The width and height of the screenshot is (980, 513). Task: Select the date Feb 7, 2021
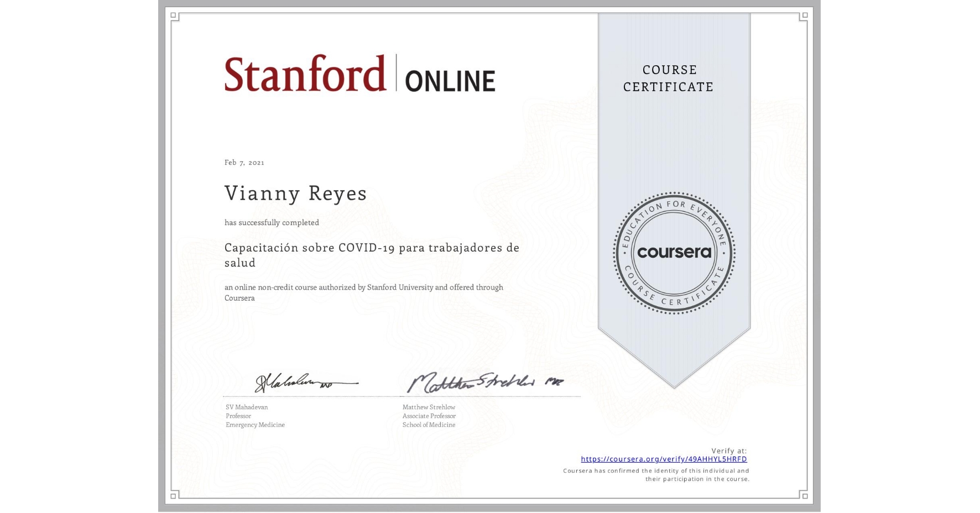coord(244,162)
